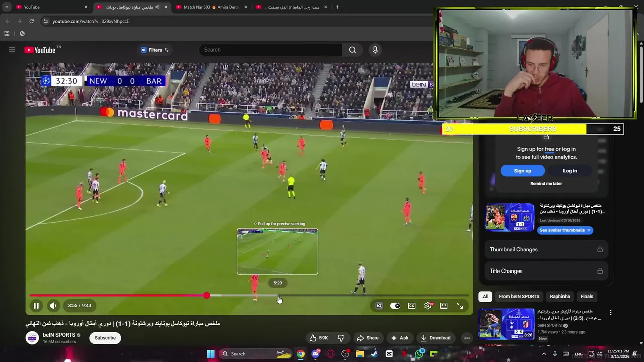
Task: Open options menu for suggested video
Action: [x=610, y=313]
